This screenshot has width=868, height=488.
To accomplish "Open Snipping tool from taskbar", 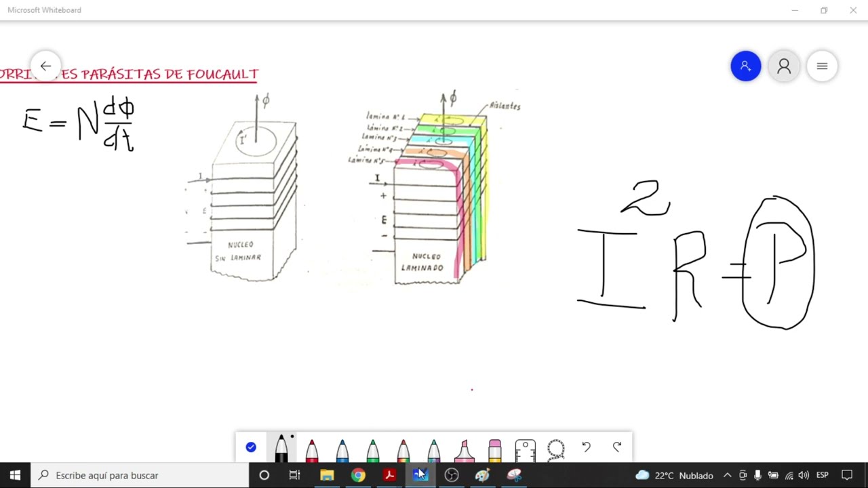I will tap(514, 475).
